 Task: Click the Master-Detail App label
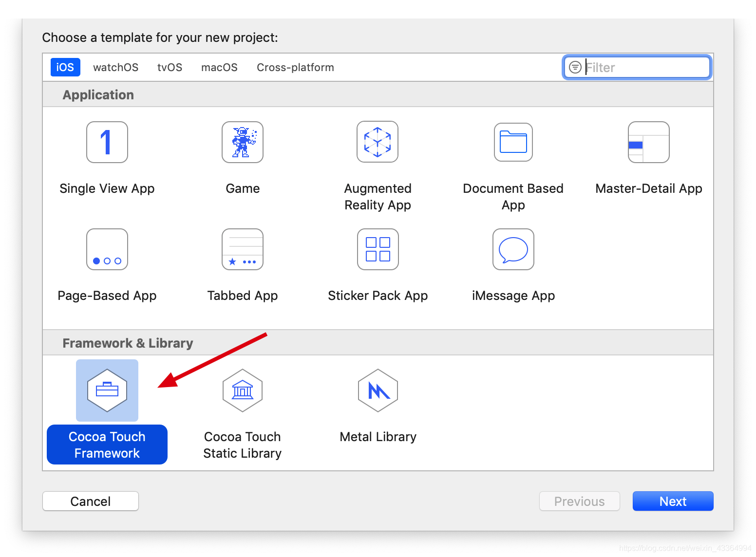point(649,188)
